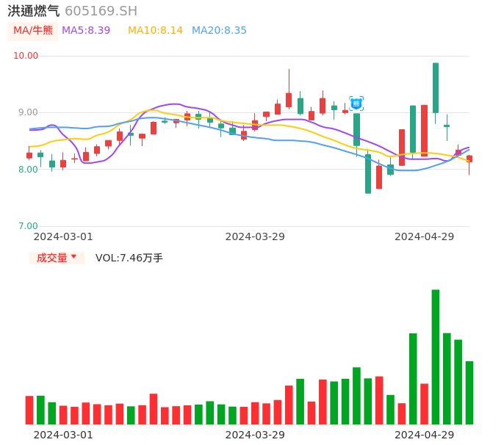The image size is (504, 445).
Task: Select the MA/牛熊 indicator tab
Action: (x=33, y=31)
